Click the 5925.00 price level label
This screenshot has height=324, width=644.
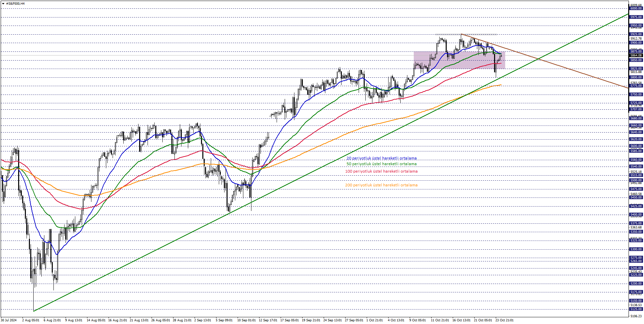636,34
